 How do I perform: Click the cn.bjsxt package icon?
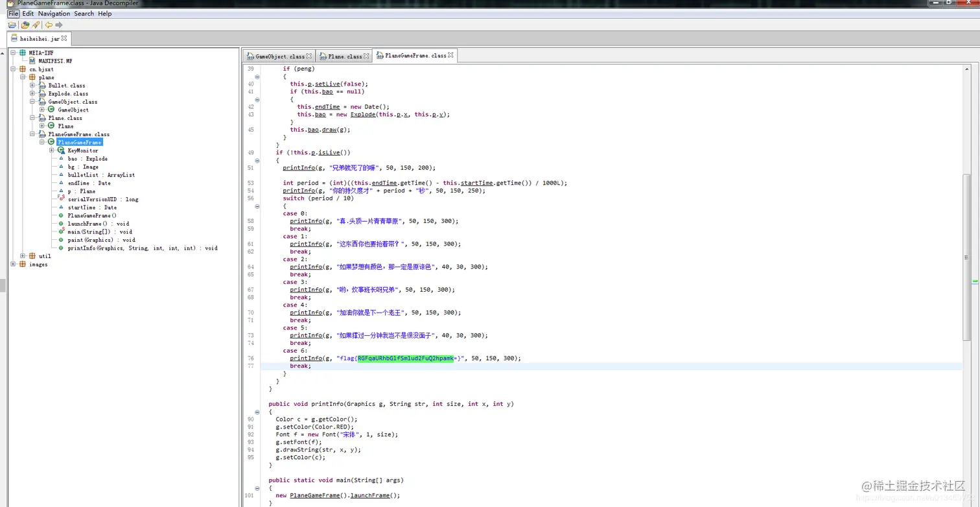coord(23,69)
